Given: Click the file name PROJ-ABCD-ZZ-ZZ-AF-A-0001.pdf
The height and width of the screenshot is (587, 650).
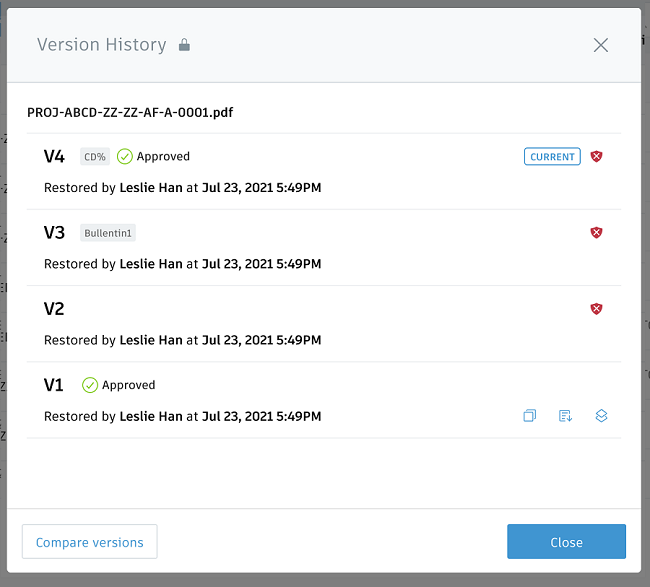Looking at the screenshot, I should point(131,112).
